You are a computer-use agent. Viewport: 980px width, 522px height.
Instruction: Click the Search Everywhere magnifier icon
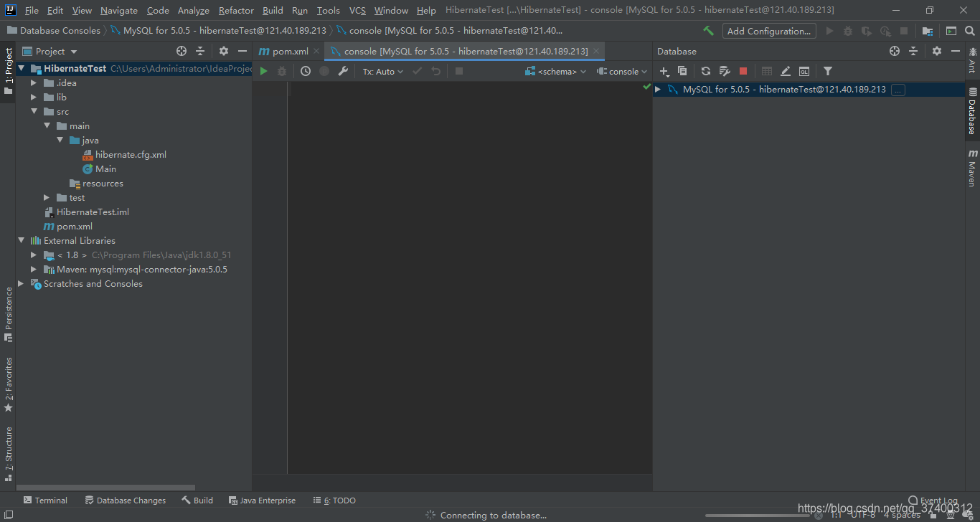point(970,31)
